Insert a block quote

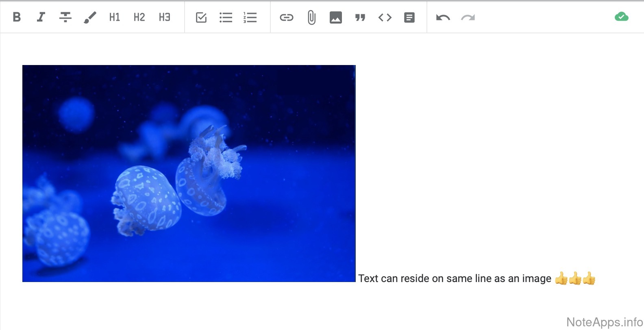coord(360,17)
